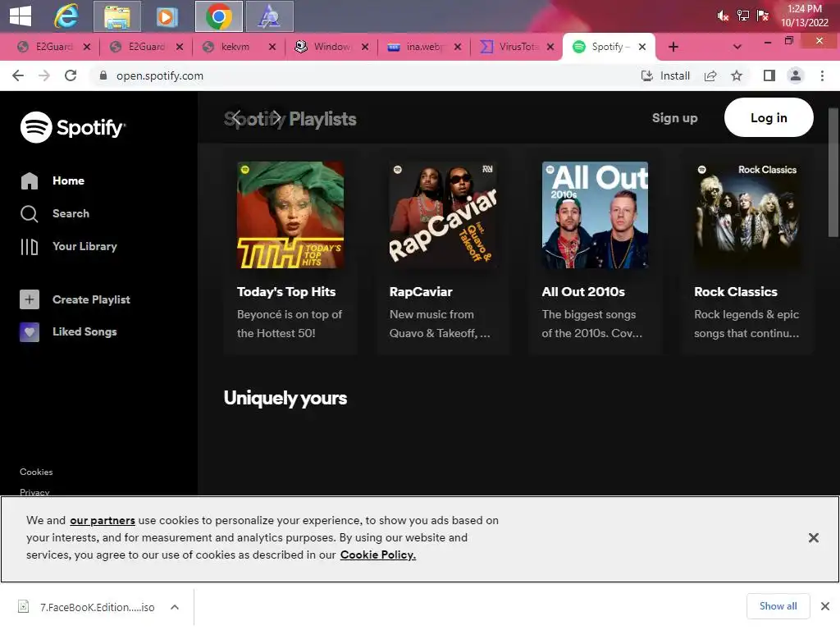Image resolution: width=840 pixels, height=630 pixels.
Task: Click the Log in button
Action: click(x=768, y=118)
